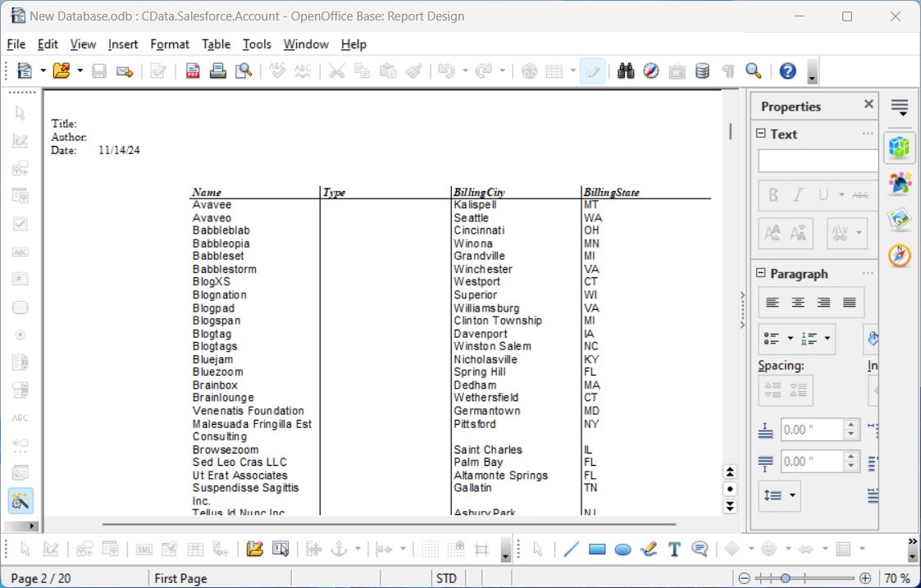This screenshot has height=588, width=921.
Task: Open the Gallery in the sidebar
Action: pyautogui.click(x=900, y=220)
